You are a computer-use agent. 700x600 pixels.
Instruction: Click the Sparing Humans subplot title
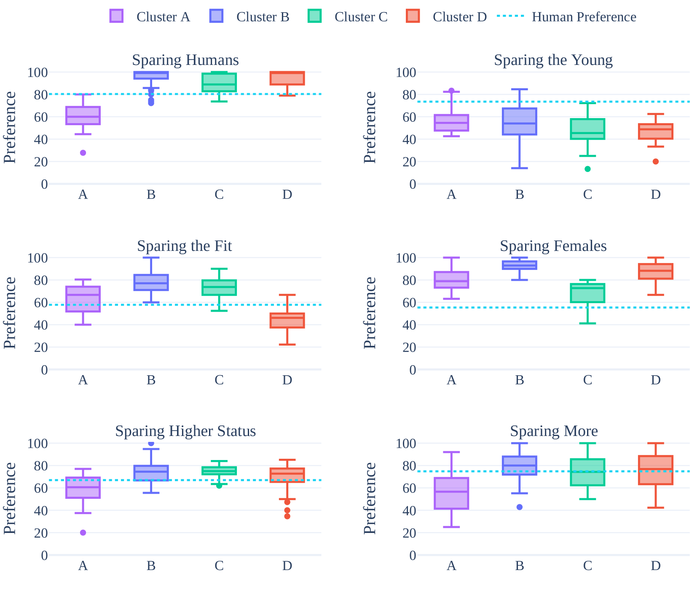pos(185,60)
